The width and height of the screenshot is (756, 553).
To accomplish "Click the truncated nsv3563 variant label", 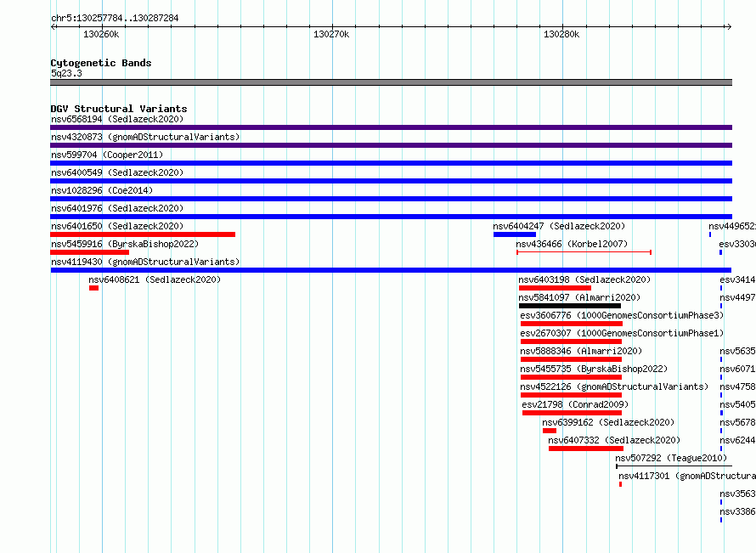I will 737,494.
